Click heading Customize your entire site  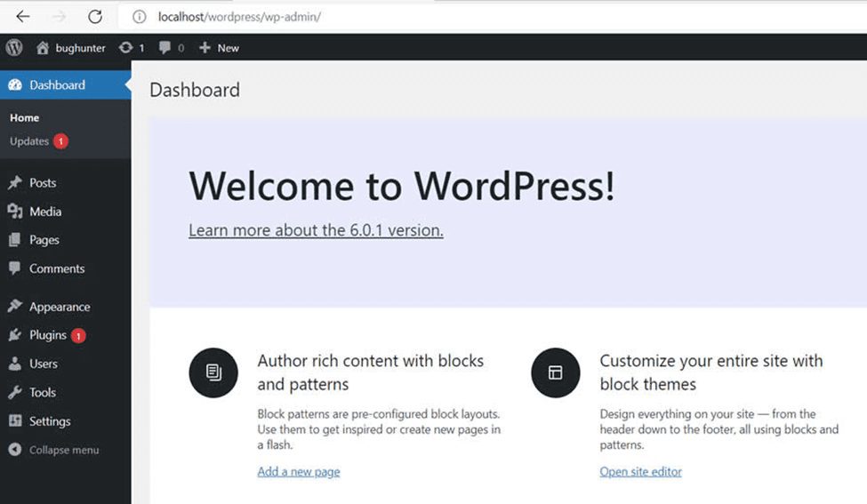click(x=711, y=372)
